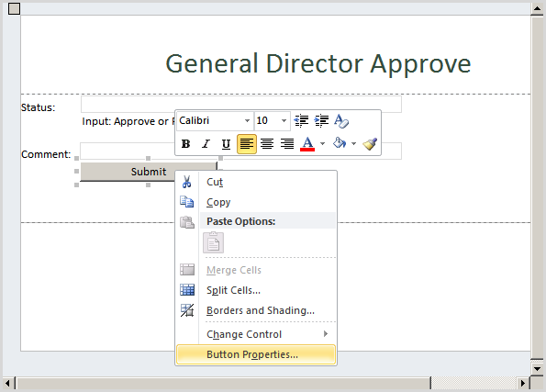Click the horizontal scrollbar right arrow
The image size is (546, 392).
(x=522, y=384)
